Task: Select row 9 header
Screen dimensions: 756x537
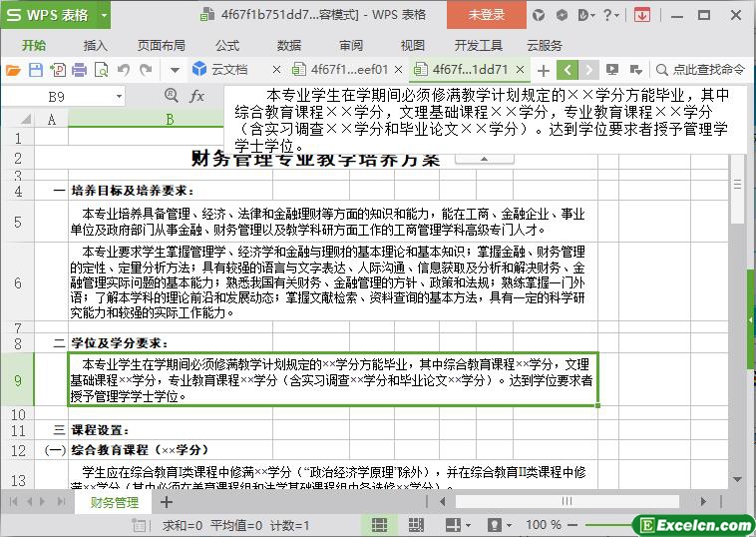Action: 18,380
